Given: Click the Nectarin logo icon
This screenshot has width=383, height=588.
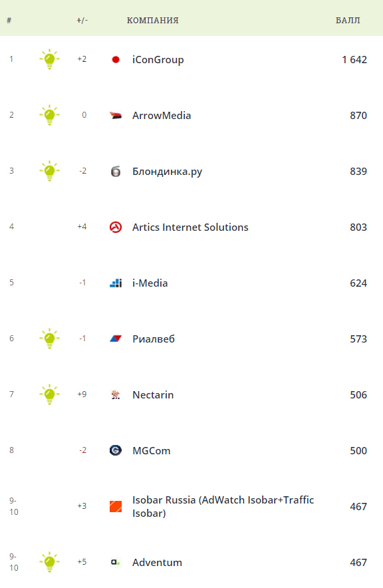Looking at the screenshot, I should point(116,394).
